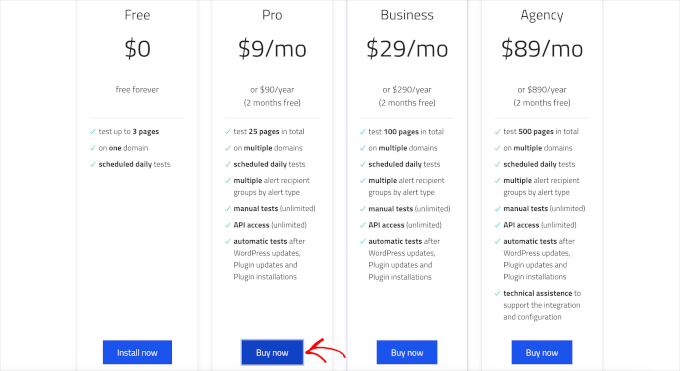The height and width of the screenshot is (371, 680).
Task: Click 'free forever' text under Free plan
Action: [x=137, y=90]
